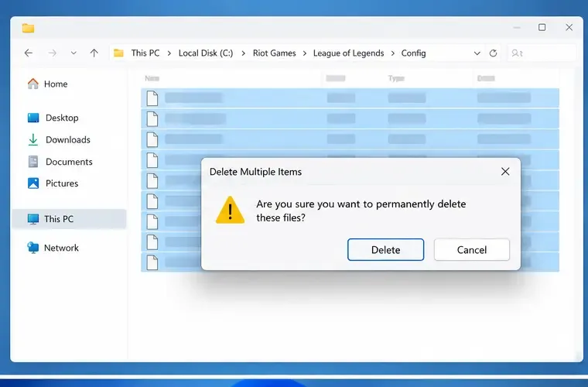Go back with the left arrow

pos(29,53)
